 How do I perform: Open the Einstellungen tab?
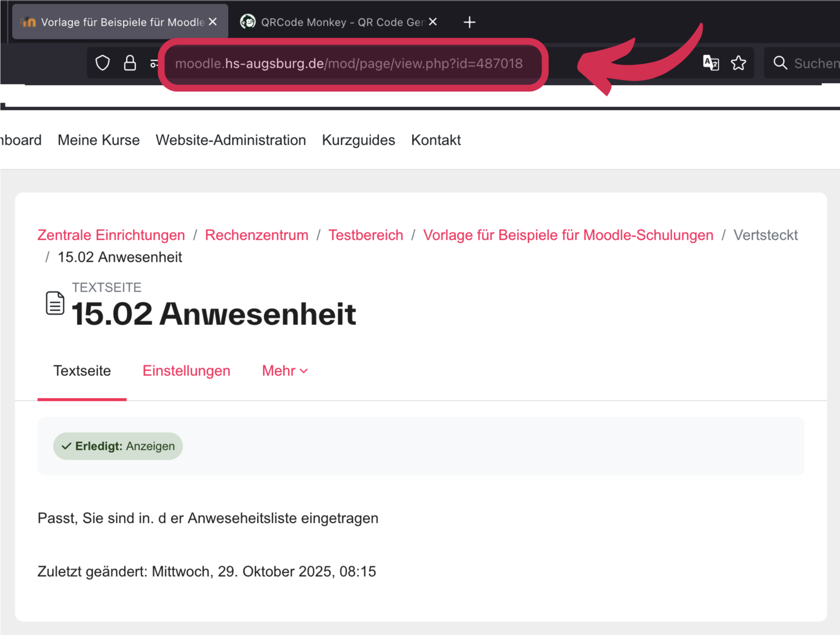click(186, 371)
